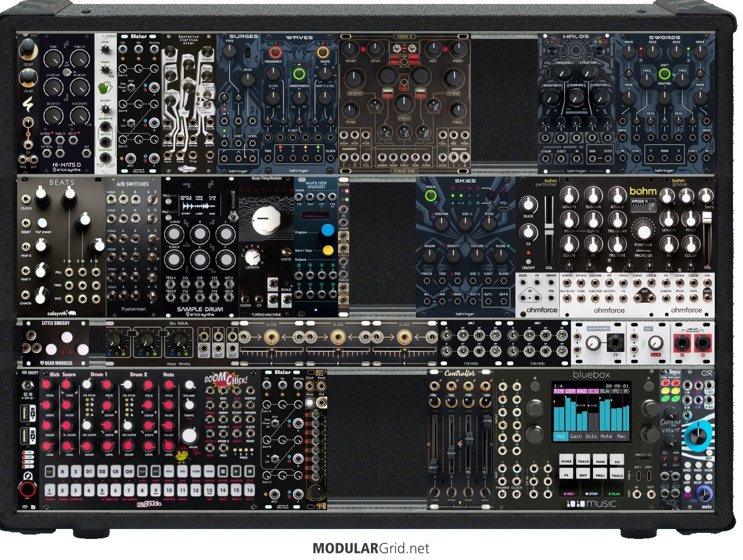The width and height of the screenshot is (743, 560).
Task: Click the red-ringed lightning power button
Action: (x=27, y=489)
